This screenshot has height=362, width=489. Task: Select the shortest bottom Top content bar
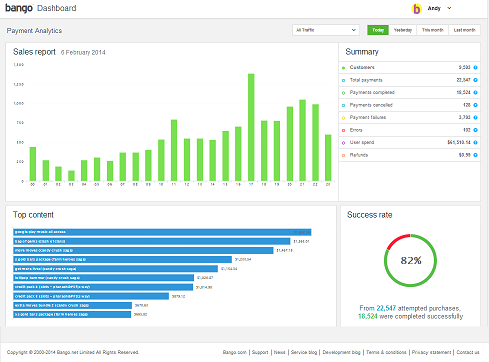[72, 314]
